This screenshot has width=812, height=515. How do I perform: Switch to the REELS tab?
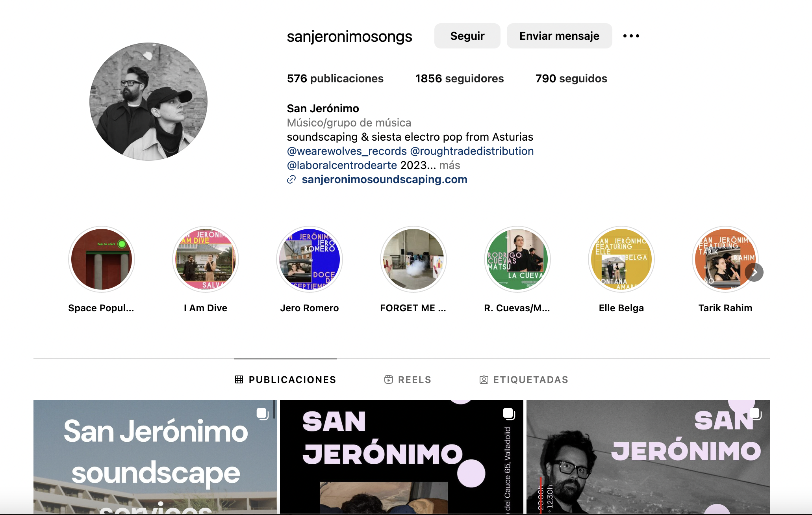pyautogui.click(x=408, y=379)
